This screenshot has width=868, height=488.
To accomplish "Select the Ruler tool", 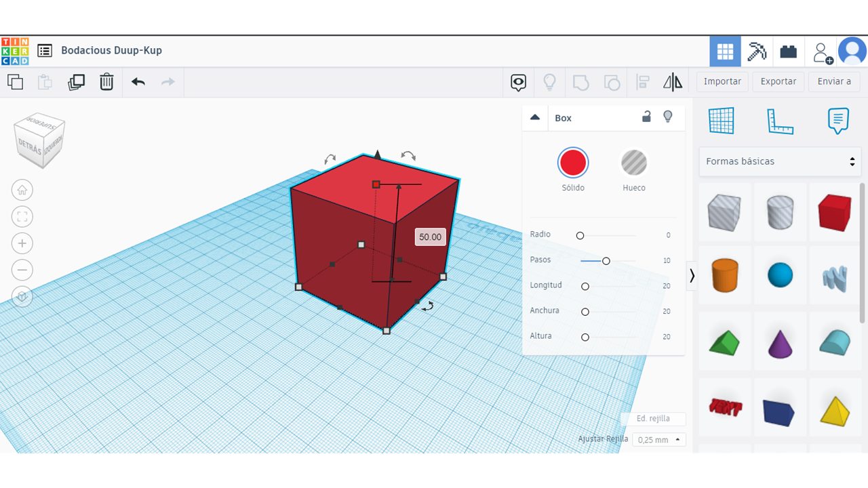I will (780, 121).
